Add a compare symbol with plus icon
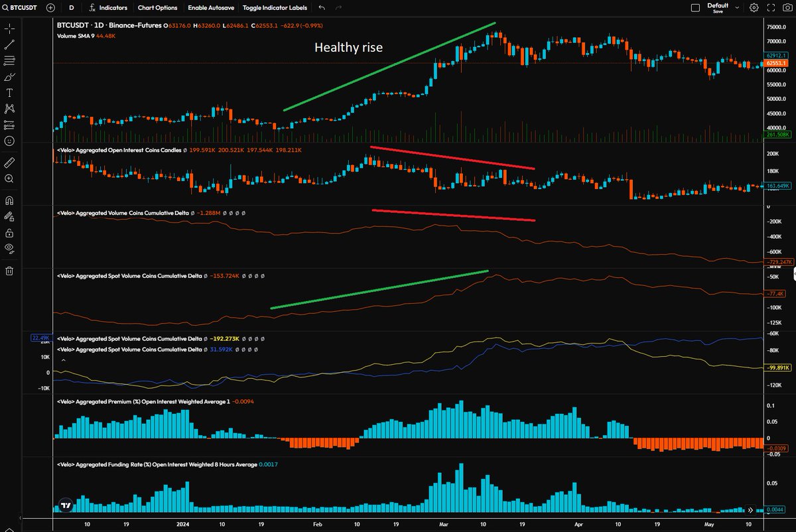796x532 pixels. [x=50, y=8]
